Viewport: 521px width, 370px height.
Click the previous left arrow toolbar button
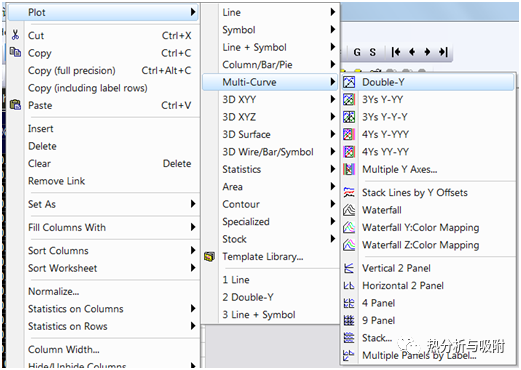412,52
